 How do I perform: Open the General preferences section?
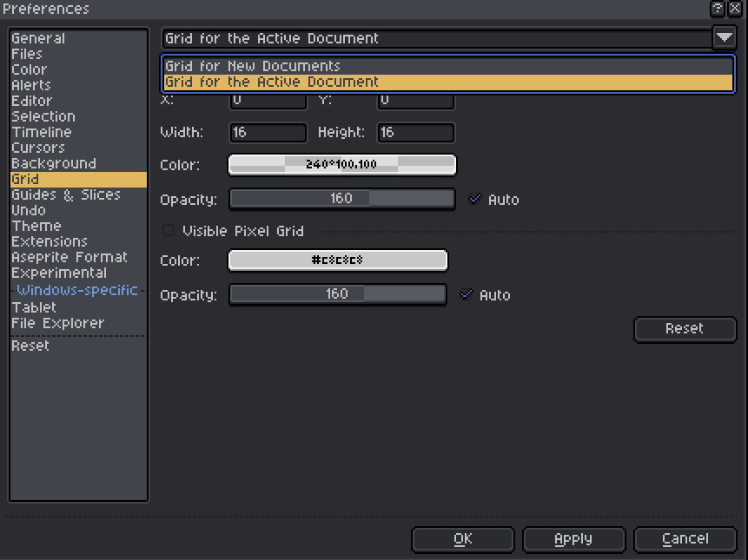click(x=38, y=38)
